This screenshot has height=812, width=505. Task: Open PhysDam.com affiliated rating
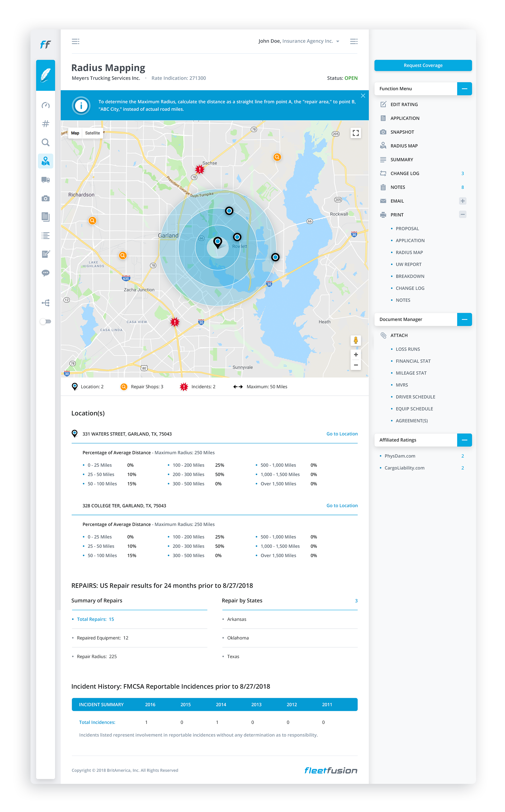400,456
